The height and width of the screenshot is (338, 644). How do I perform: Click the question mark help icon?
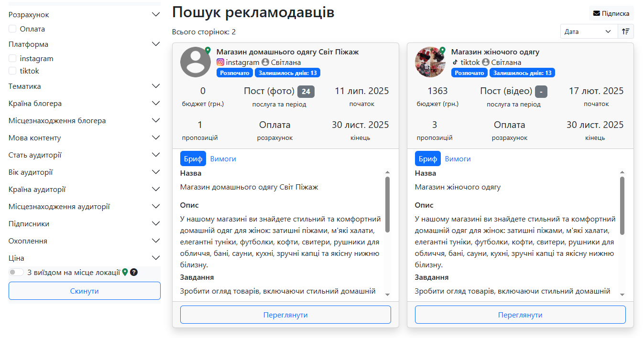pos(134,272)
